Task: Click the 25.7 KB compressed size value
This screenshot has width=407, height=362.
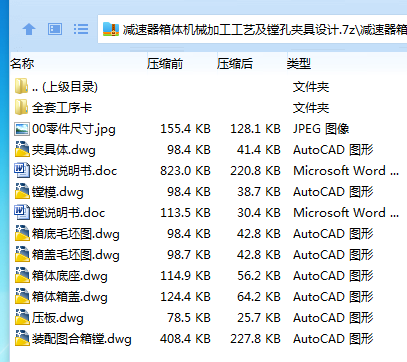Action: [x=259, y=318]
